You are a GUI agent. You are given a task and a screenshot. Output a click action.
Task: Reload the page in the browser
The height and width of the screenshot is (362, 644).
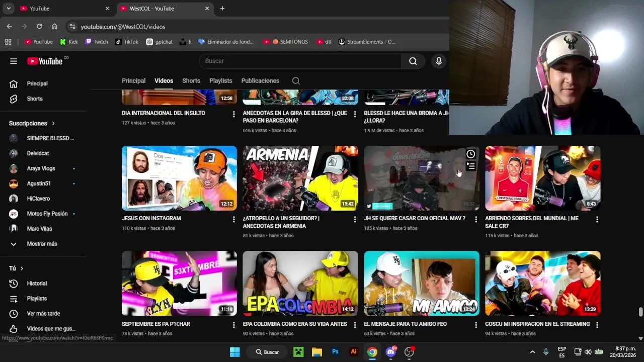click(39, 26)
